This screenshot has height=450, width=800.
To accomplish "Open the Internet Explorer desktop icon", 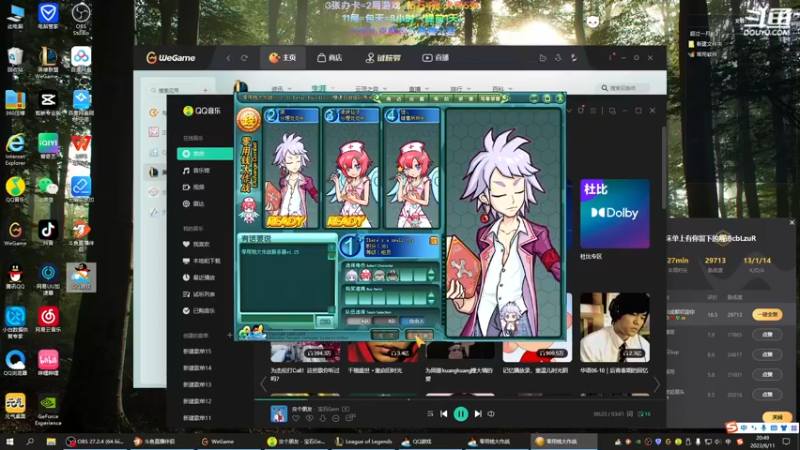I will pos(15,149).
